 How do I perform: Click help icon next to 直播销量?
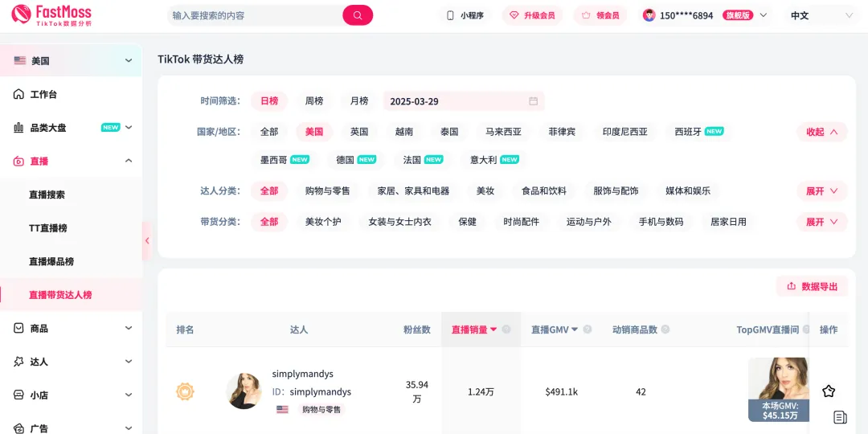(506, 330)
